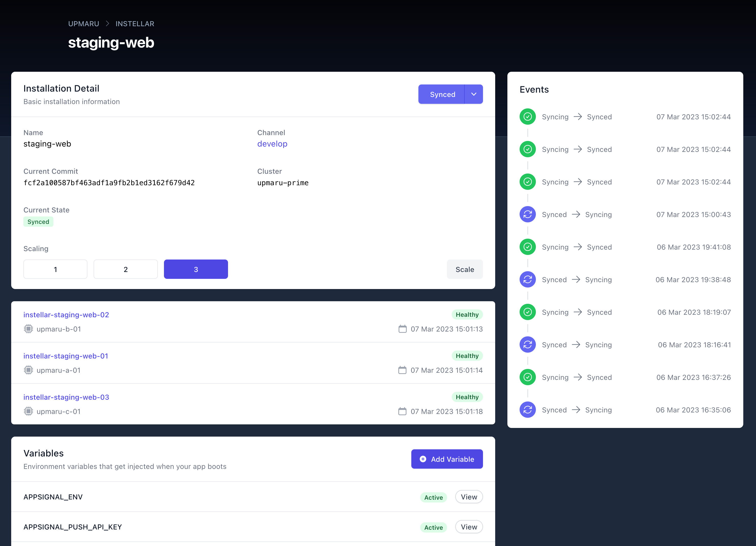Click the calendar icon next to instellar-staging-web-02's date

[x=403, y=329]
